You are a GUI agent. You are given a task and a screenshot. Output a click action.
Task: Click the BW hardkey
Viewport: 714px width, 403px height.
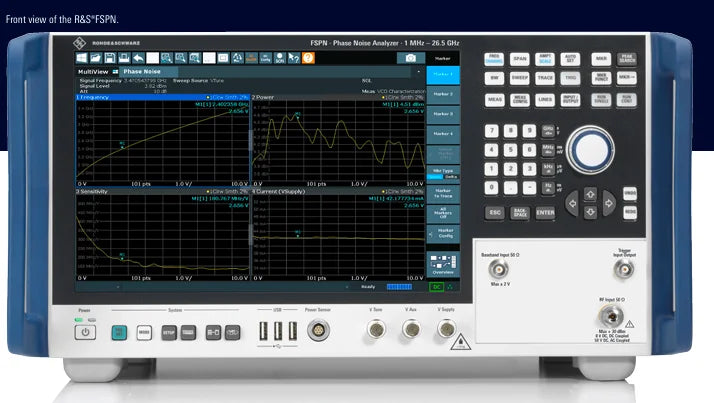pos(494,78)
